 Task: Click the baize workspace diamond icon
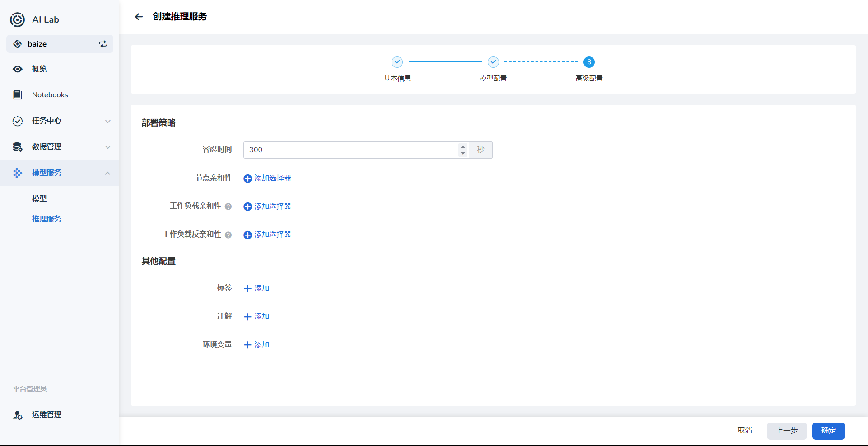pyautogui.click(x=17, y=44)
